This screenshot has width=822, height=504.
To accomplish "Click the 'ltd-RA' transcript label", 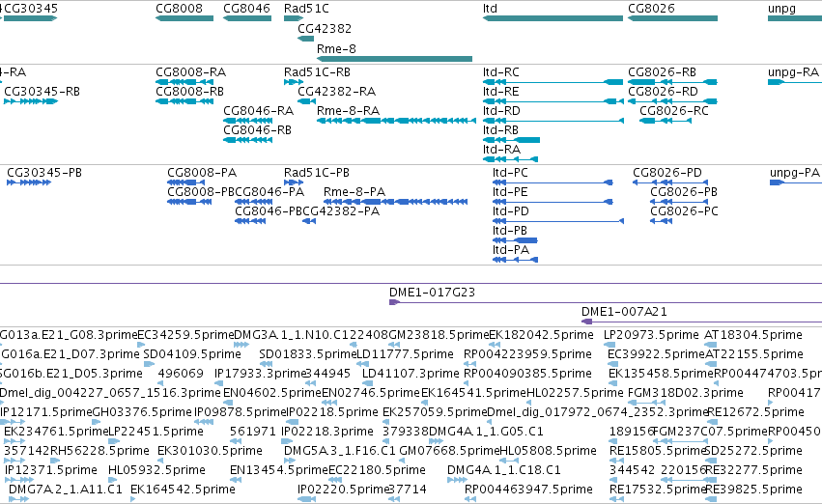I will click(501, 150).
